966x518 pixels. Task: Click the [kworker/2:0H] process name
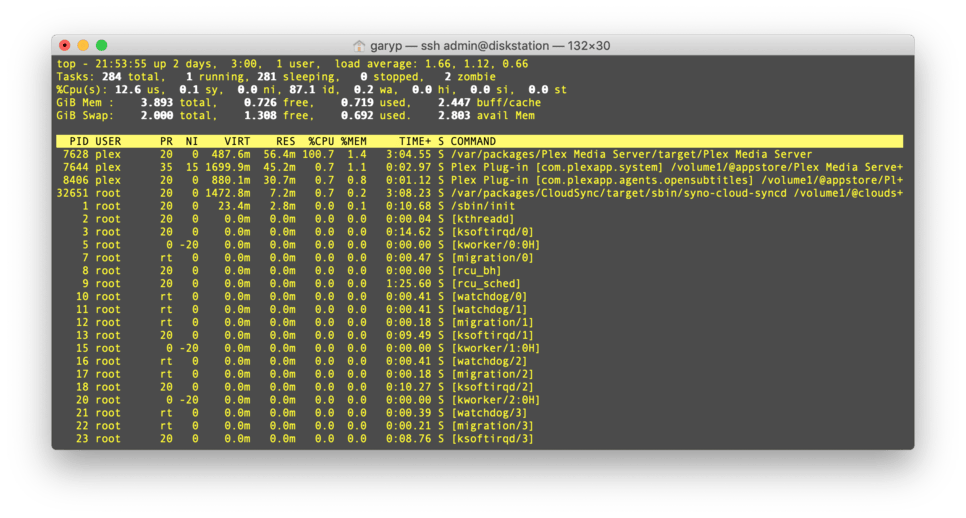(495, 400)
